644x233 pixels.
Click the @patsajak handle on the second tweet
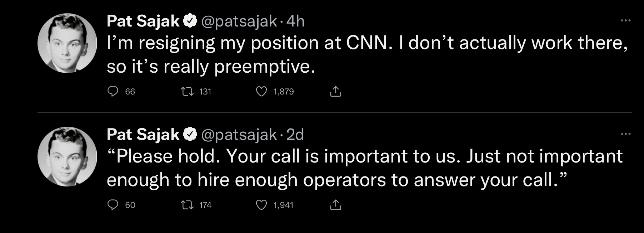(239, 135)
